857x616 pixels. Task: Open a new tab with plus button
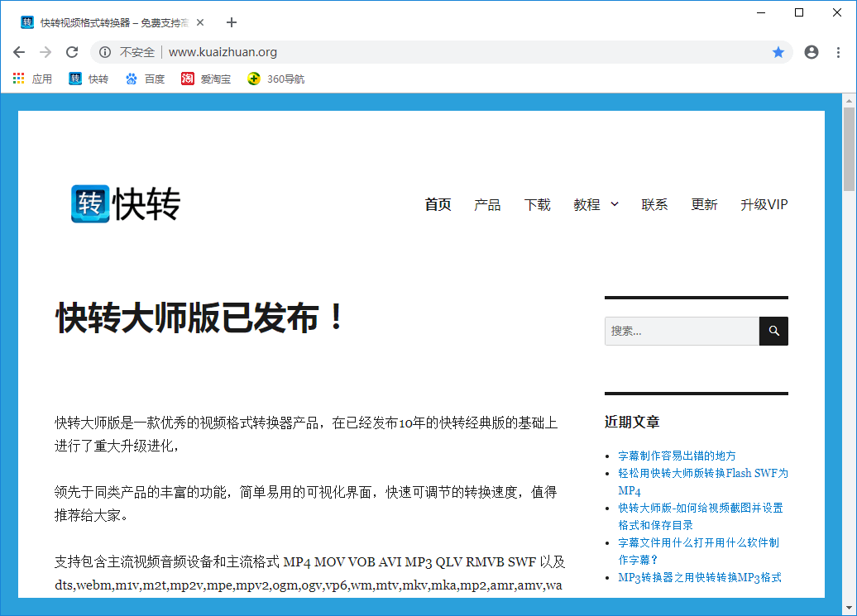[x=232, y=22]
